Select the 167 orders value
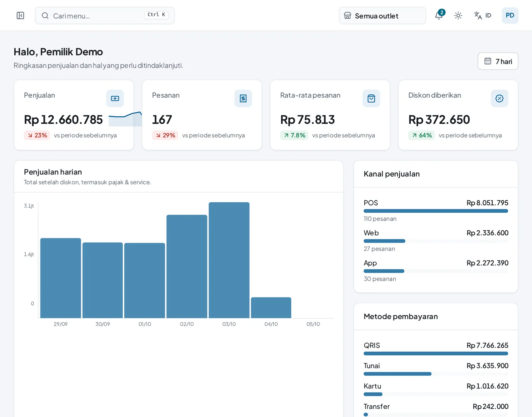This screenshot has height=417, width=532. click(162, 120)
